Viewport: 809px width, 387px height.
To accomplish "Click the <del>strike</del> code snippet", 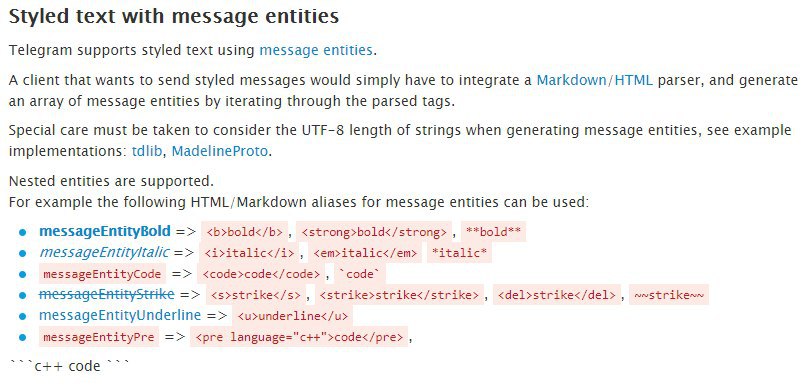I will 557,295.
